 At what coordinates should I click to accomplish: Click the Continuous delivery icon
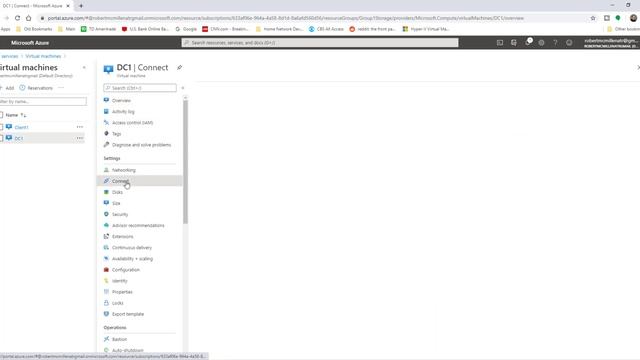(106, 247)
